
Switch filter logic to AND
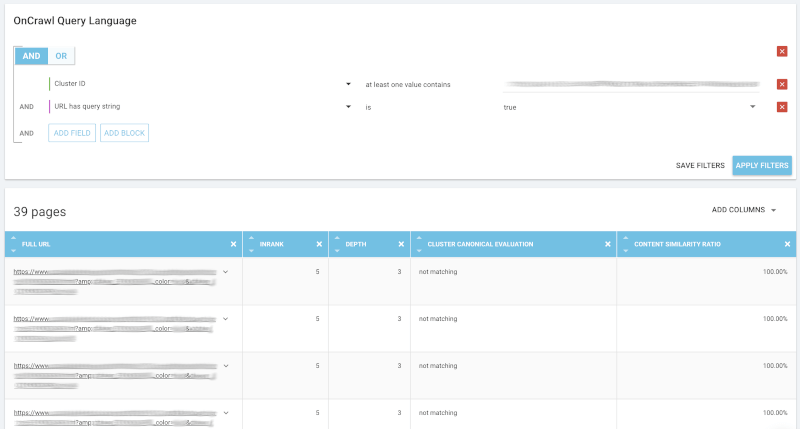[x=31, y=57]
